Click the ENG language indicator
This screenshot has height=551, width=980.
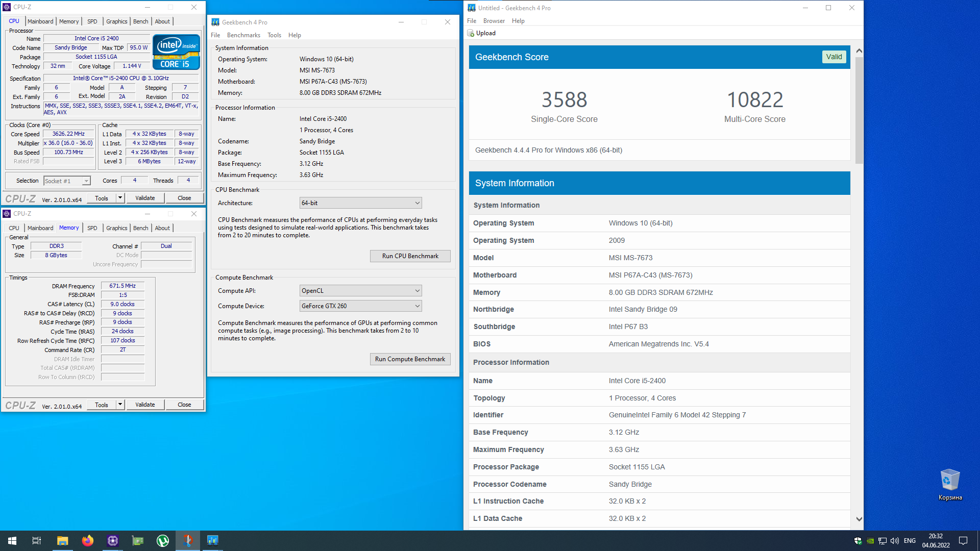[x=910, y=541]
